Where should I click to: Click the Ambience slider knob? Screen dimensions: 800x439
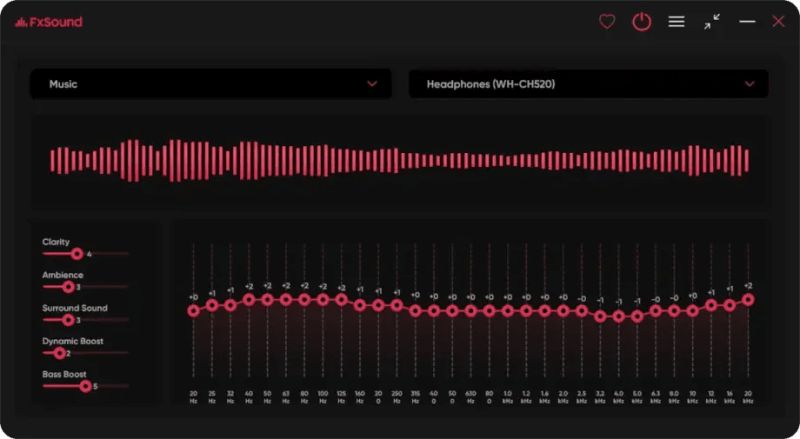[68, 287]
